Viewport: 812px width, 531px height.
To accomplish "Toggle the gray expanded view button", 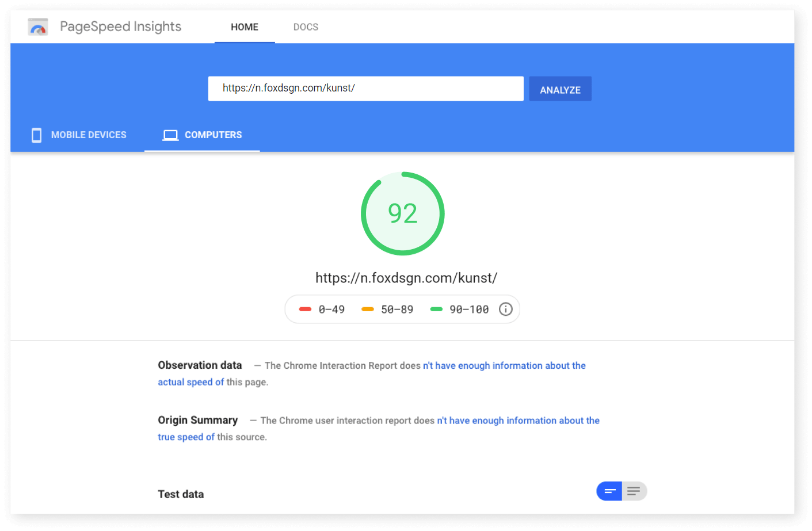I will tap(634, 491).
